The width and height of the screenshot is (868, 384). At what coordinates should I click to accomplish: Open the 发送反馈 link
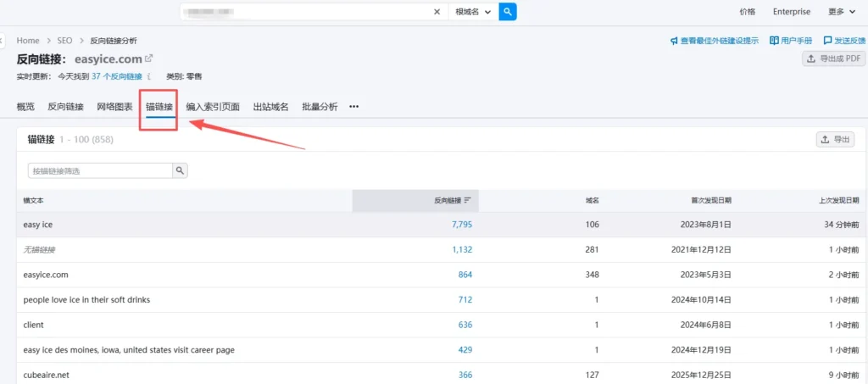pos(845,41)
